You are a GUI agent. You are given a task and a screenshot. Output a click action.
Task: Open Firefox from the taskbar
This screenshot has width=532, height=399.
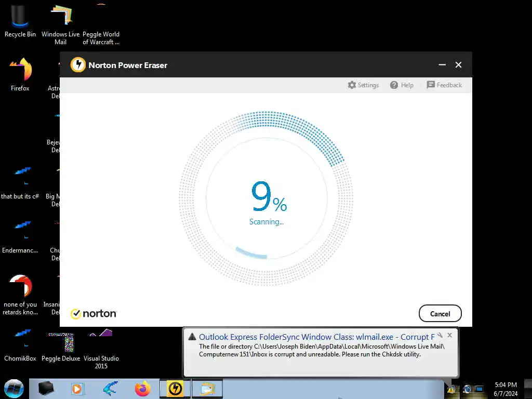tap(142, 389)
